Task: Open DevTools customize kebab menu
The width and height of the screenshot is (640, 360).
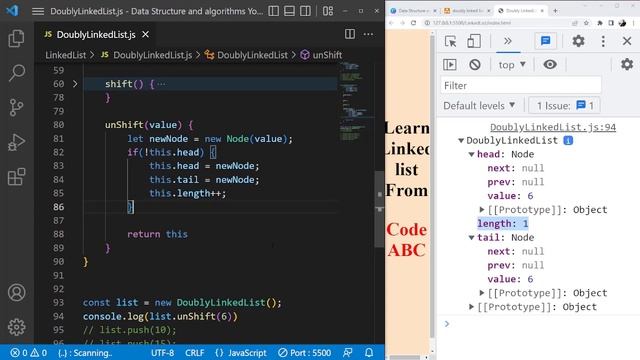Action: click(x=603, y=41)
